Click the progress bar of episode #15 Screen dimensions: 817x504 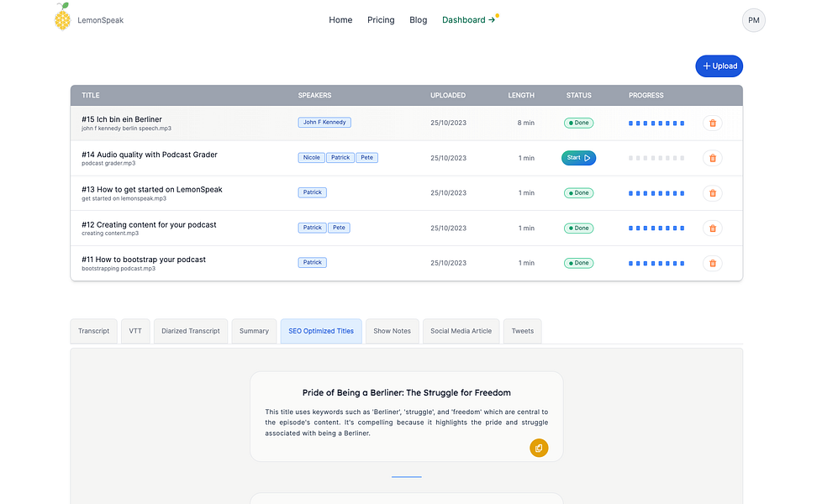(x=656, y=123)
